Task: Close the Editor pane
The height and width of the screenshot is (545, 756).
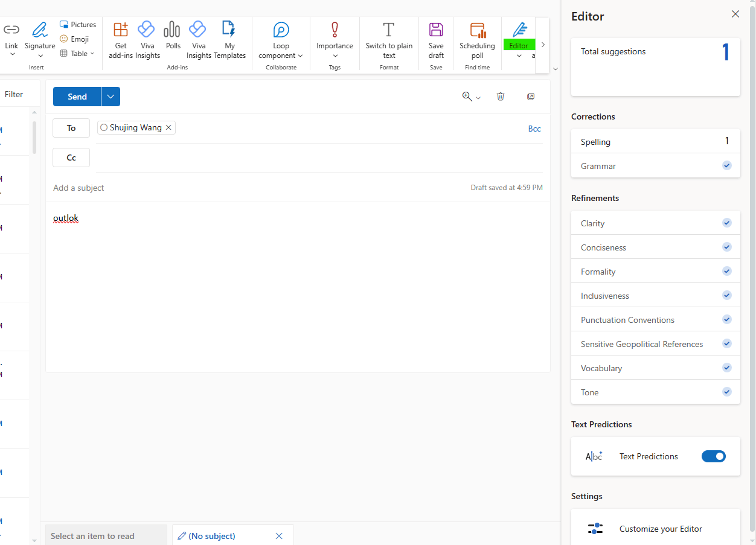Action: point(735,14)
